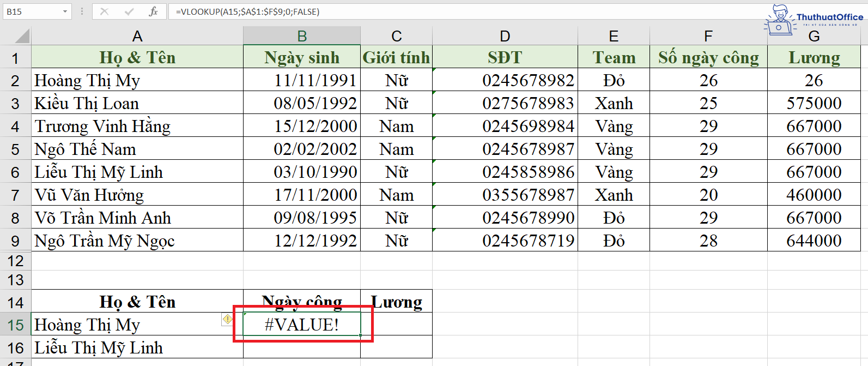Select column B header
The height and width of the screenshot is (366, 868).
(302, 36)
